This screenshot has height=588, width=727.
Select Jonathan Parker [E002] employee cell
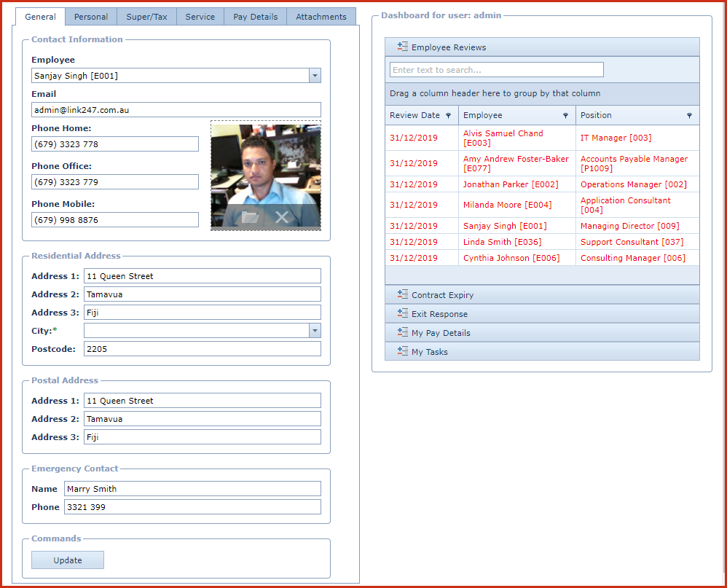[517, 184]
